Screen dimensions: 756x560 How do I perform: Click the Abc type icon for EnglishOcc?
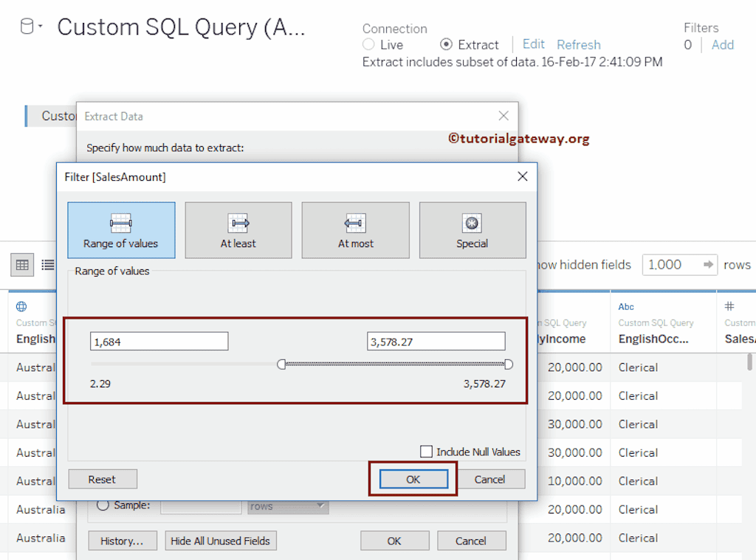626,306
